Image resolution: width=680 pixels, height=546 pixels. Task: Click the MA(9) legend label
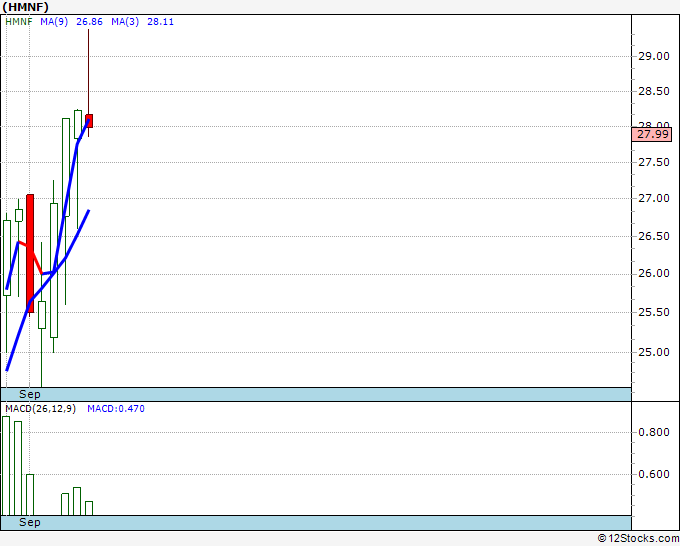coord(54,22)
